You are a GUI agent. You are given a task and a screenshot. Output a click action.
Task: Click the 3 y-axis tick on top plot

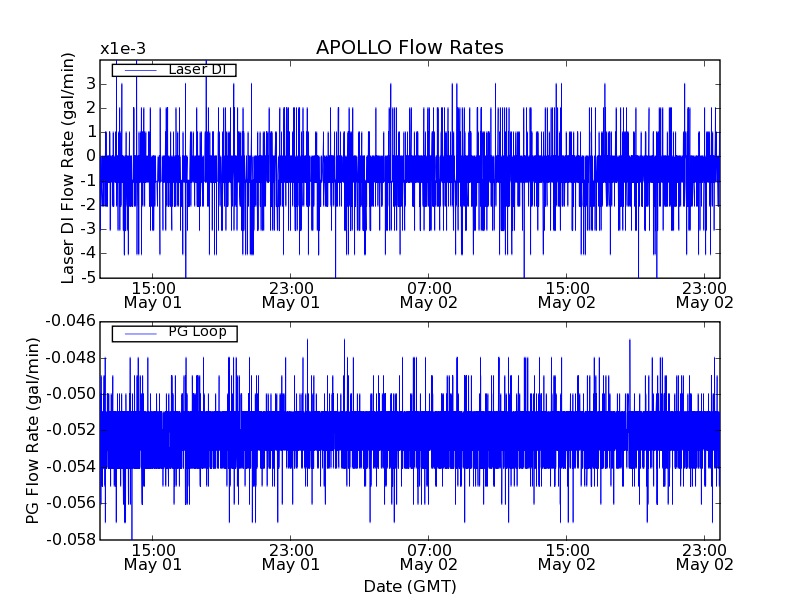pos(90,83)
